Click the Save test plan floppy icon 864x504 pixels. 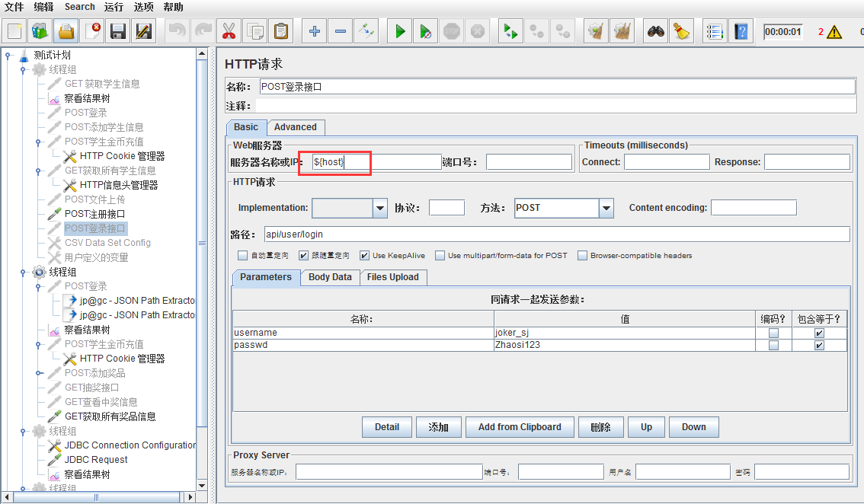click(117, 31)
